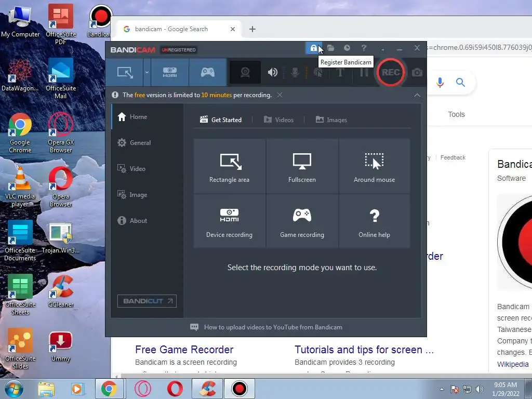Open Opera GX Browser desktop icon
The width and height of the screenshot is (532, 399).
61,132
